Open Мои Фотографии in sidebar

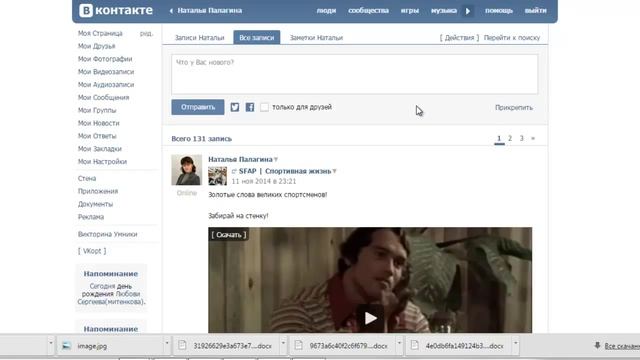(x=105, y=59)
